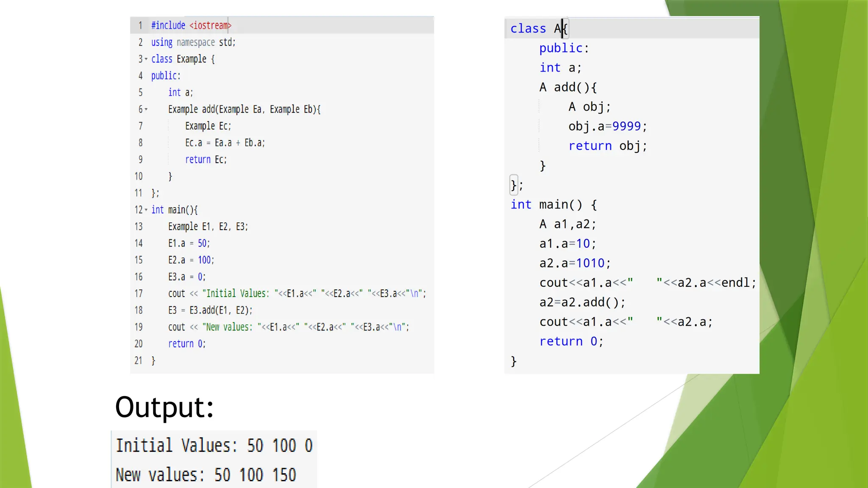The image size is (868, 488).
Task: Click the 'using namespace std;' line
Action: click(x=193, y=42)
